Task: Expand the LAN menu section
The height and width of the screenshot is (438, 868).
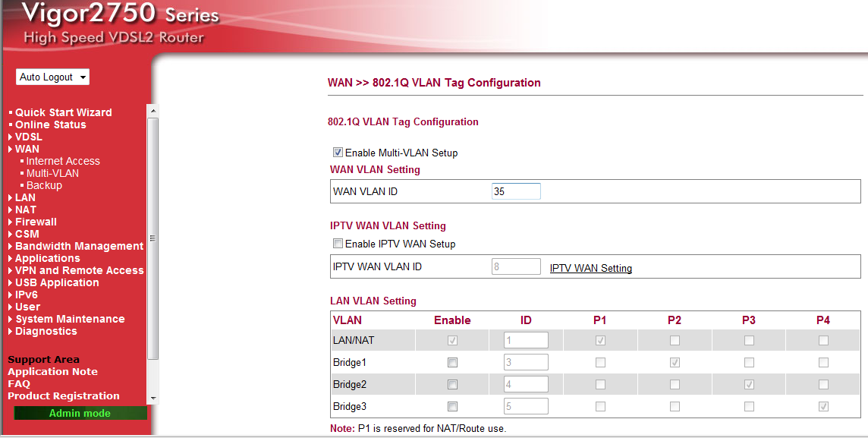Action: (x=25, y=197)
